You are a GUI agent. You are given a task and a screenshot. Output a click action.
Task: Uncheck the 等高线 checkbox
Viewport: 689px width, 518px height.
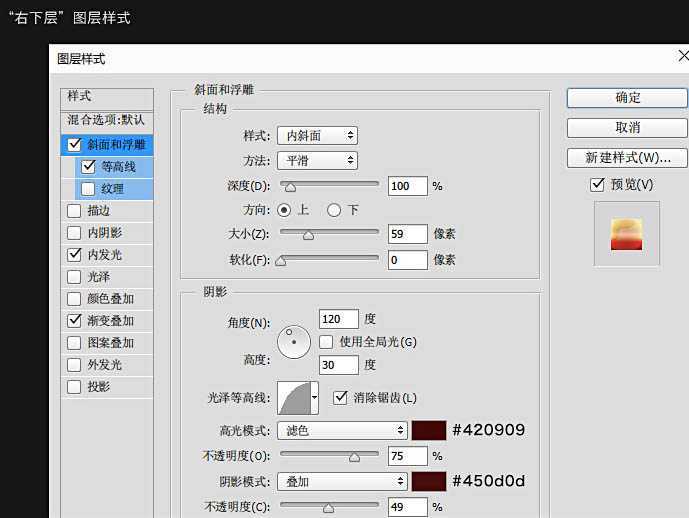tap(88, 167)
